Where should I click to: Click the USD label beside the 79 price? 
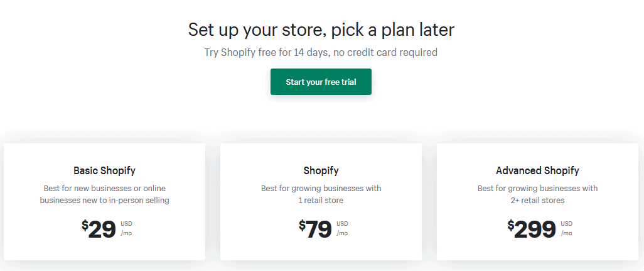click(342, 224)
